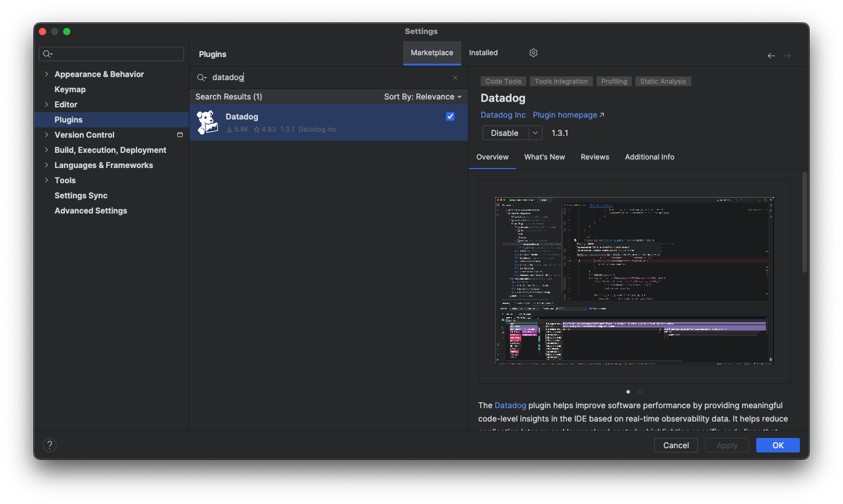Click the plugin details vertical scrollbar
The width and height of the screenshot is (843, 504).
click(x=805, y=222)
